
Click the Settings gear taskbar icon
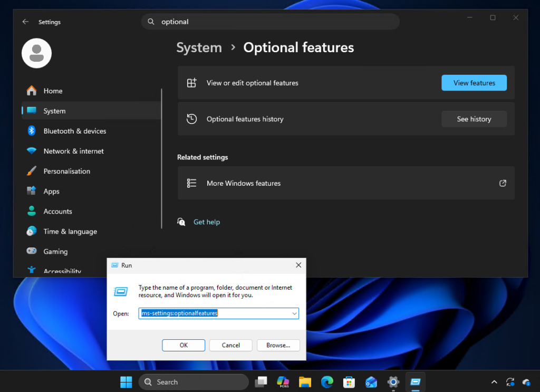393,381
